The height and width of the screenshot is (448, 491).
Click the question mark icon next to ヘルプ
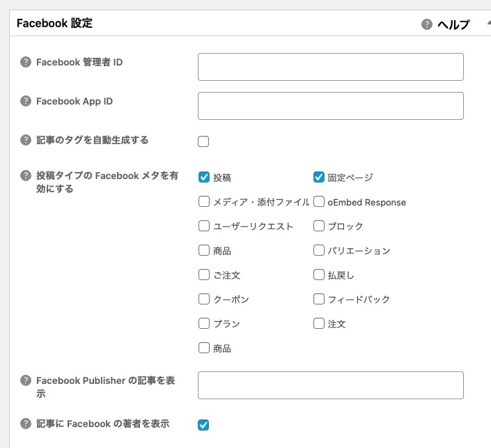click(427, 24)
